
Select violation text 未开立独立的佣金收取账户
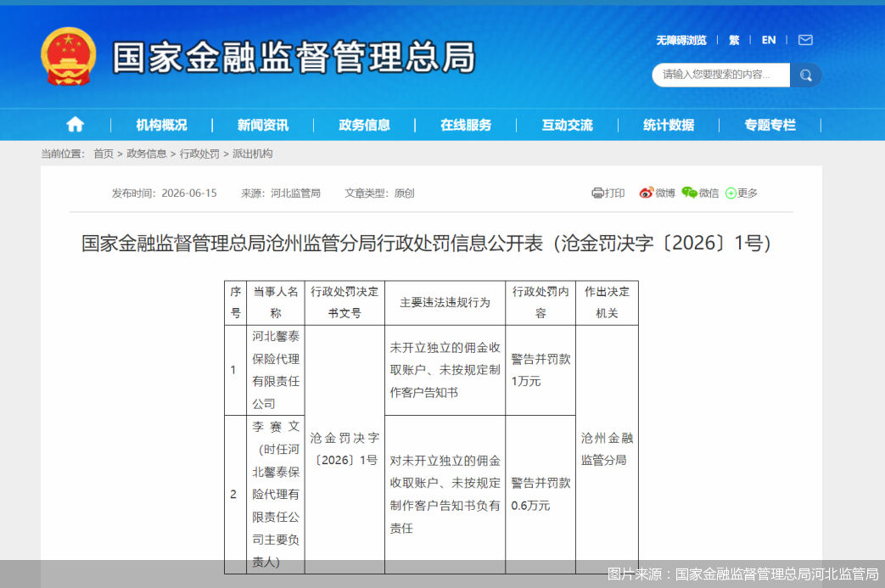pyautogui.click(x=445, y=370)
